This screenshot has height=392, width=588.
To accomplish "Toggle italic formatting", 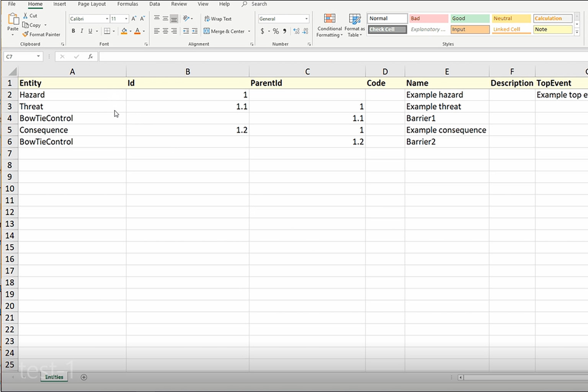I will tap(82, 31).
